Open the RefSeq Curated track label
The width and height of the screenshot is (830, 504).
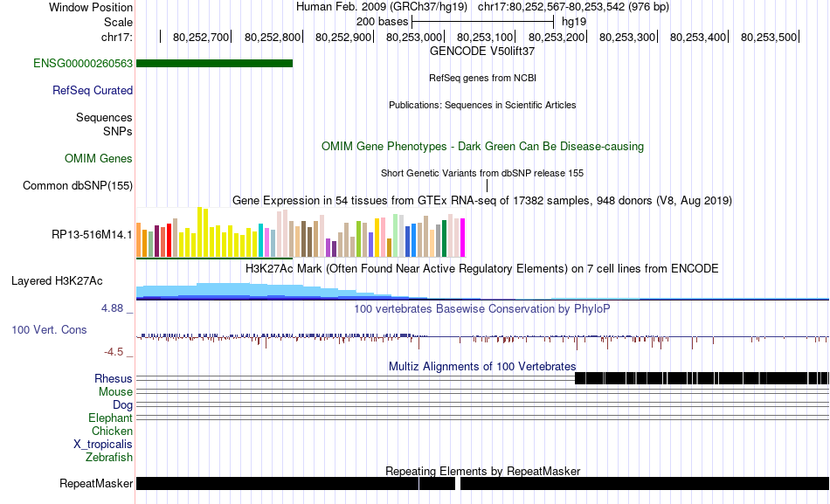93,91
